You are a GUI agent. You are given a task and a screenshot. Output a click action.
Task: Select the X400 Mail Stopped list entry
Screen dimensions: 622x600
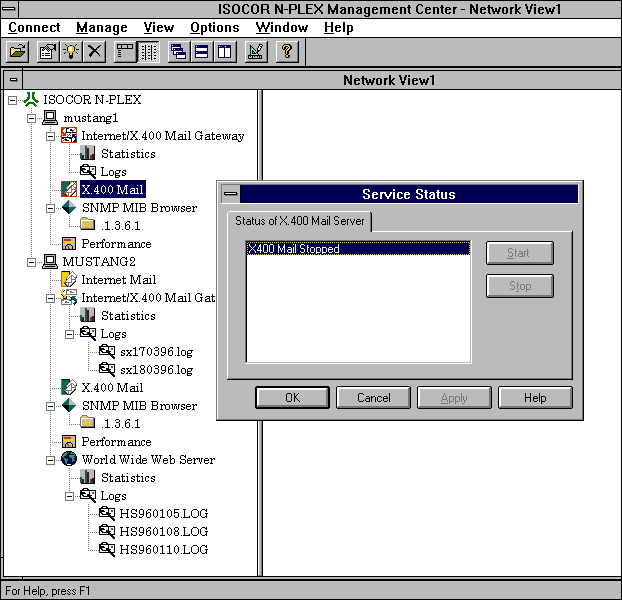tap(358, 249)
